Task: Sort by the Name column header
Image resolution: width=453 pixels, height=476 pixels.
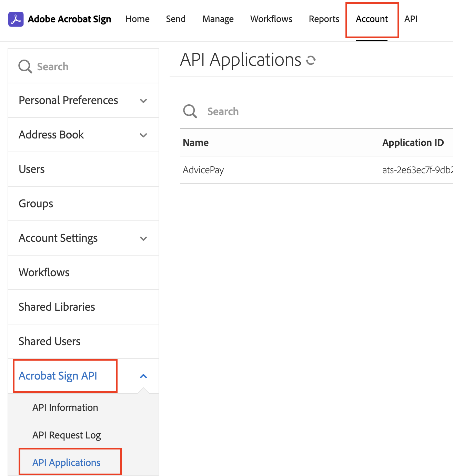Action: [196, 143]
